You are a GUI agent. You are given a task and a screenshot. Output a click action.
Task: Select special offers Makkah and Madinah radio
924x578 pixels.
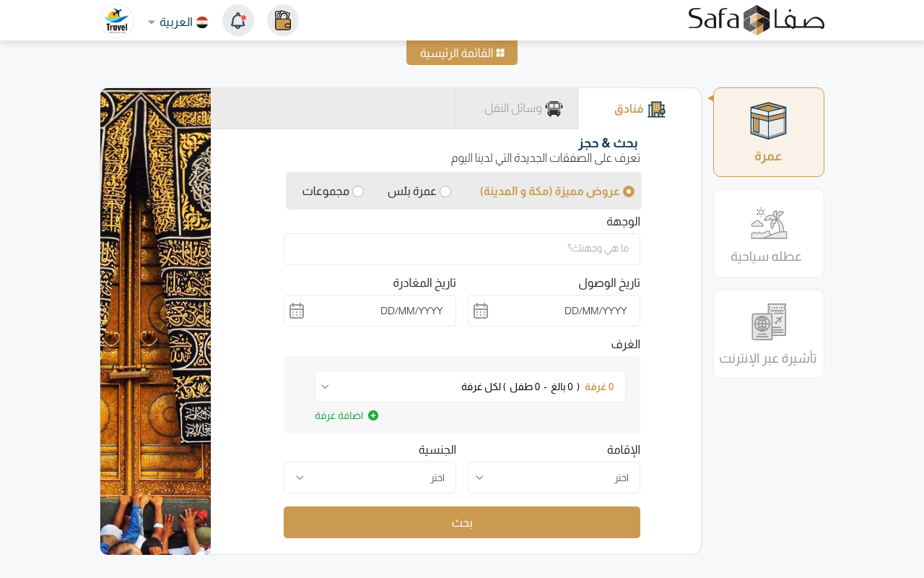tap(629, 191)
